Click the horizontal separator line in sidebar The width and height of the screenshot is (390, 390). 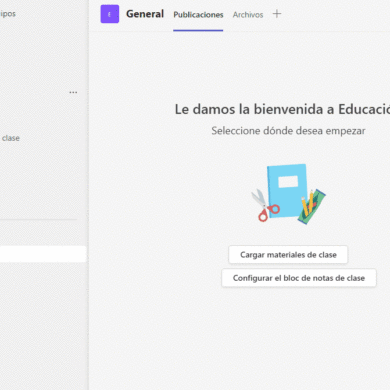pos(38,219)
